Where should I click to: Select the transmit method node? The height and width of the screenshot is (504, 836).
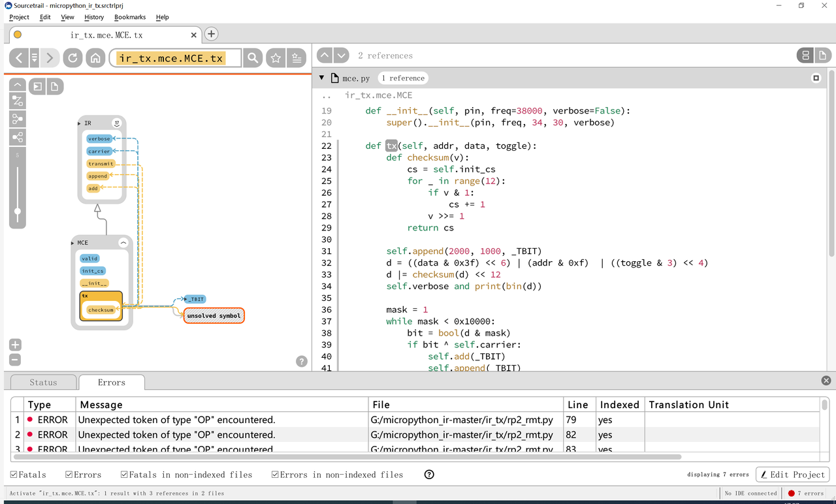pyautogui.click(x=101, y=163)
